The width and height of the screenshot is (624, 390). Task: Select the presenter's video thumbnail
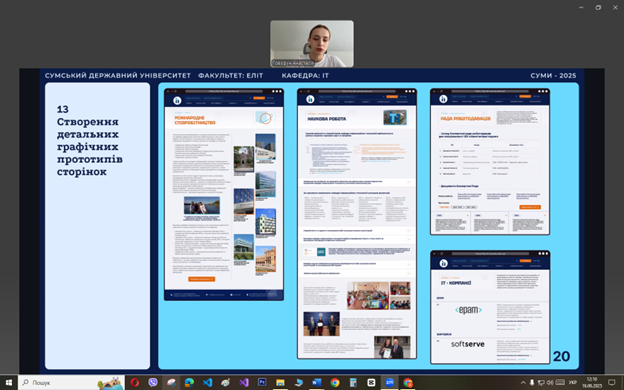312,44
